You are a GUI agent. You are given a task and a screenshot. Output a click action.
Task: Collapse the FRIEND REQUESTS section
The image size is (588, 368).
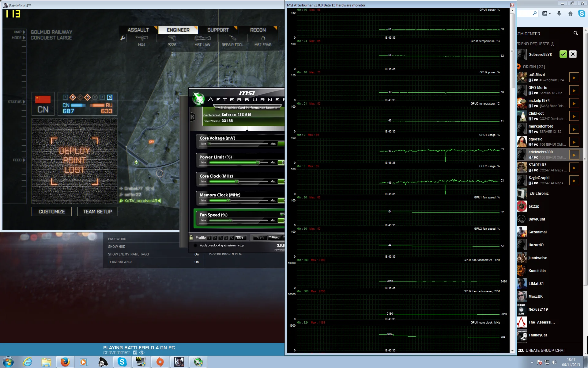[536, 44]
